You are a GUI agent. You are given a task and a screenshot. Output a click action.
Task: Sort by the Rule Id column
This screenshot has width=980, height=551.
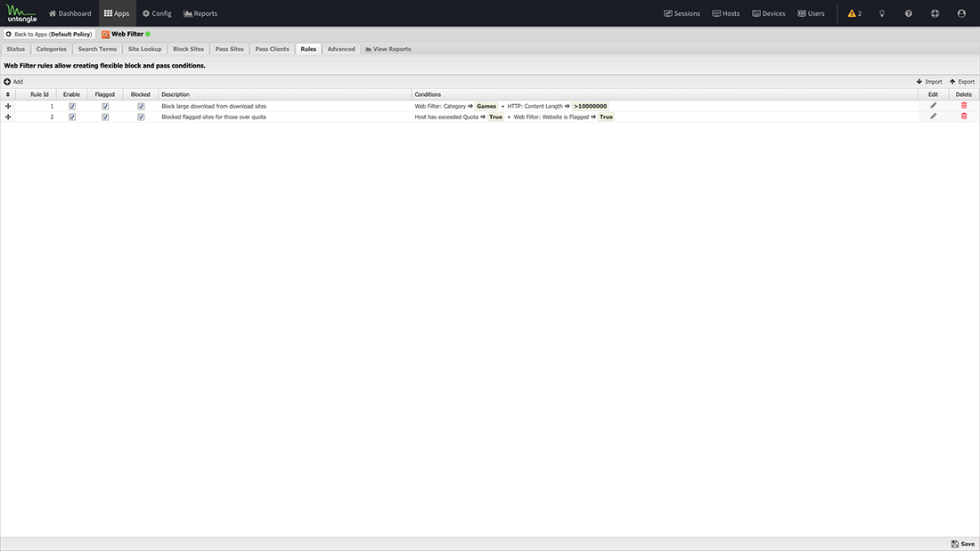38,94
